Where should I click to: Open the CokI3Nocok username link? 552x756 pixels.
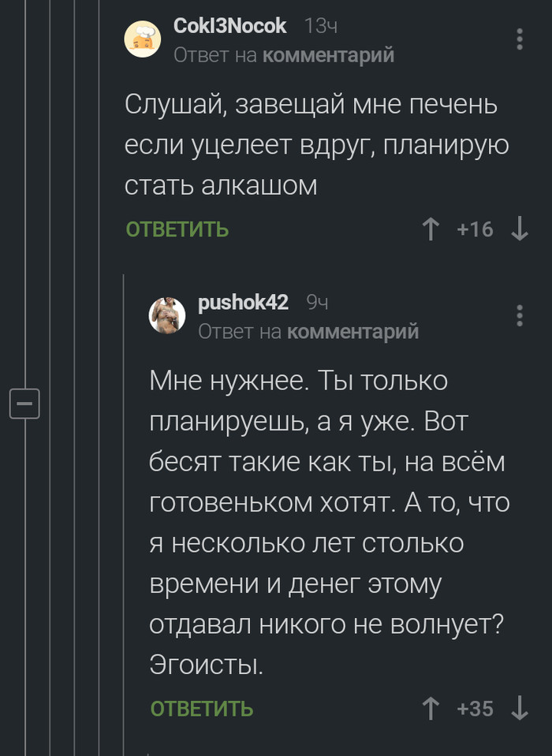(x=229, y=26)
